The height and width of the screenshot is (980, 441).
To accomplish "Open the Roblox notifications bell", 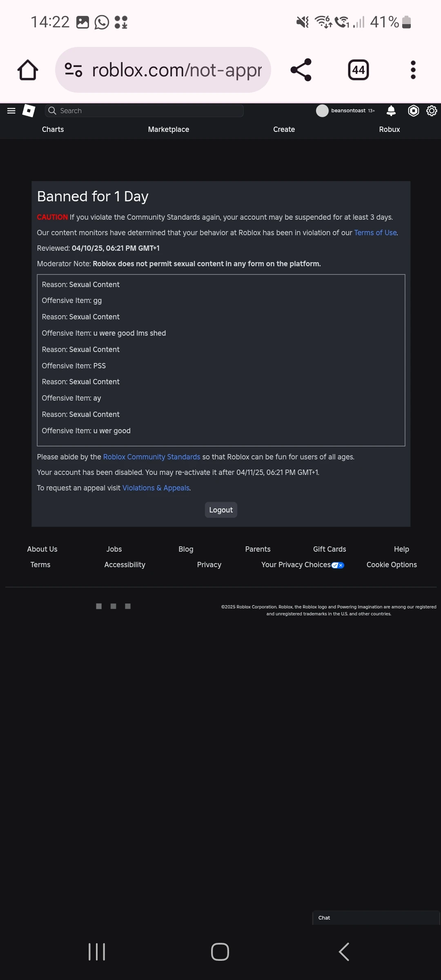I will click(x=390, y=111).
